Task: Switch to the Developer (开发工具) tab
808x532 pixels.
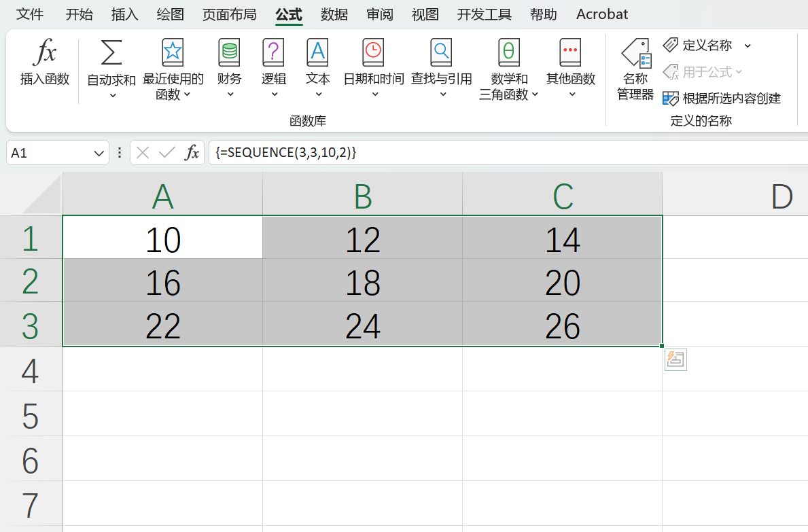Action: [x=485, y=14]
